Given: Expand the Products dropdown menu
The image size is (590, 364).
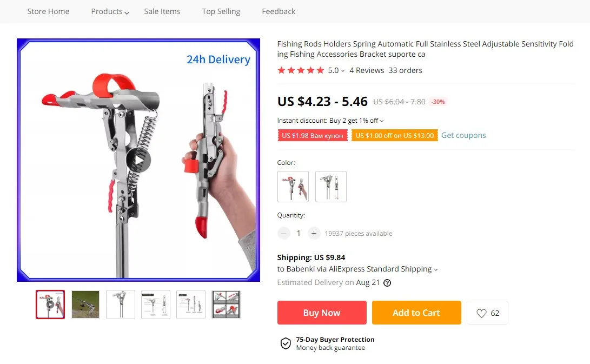Looking at the screenshot, I should coord(110,12).
